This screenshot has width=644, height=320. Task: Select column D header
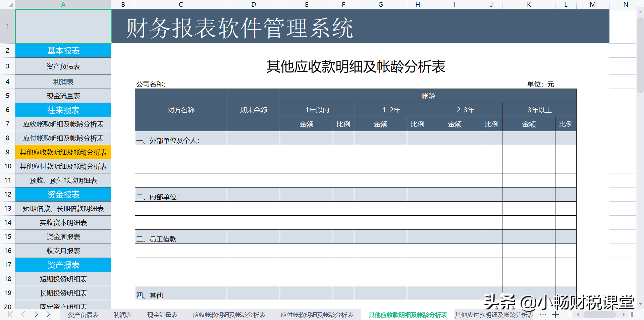pyautogui.click(x=253, y=4)
